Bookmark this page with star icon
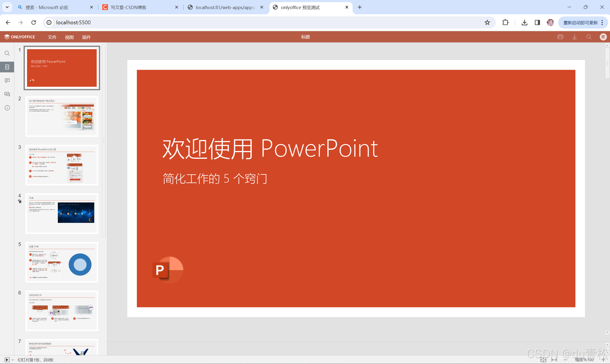The image size is (610, 364). 487,23
